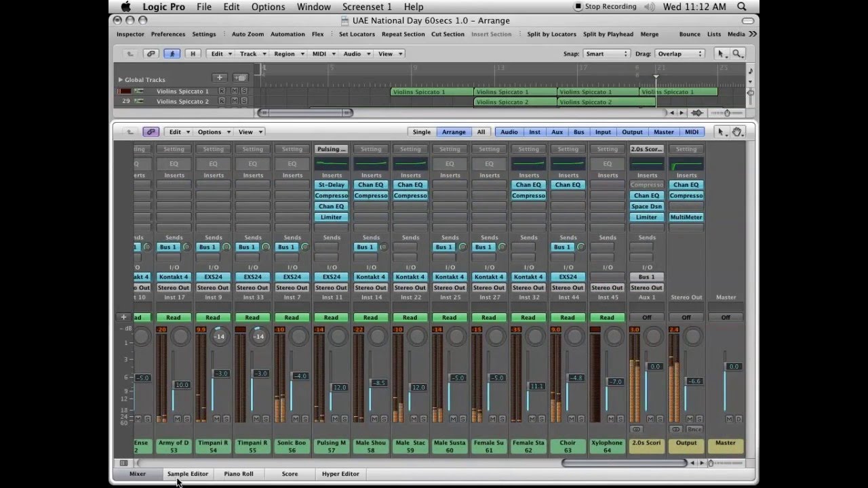Solo the Timpani R 54 channel strip
Viewport: 868px width, 488px height.
click(225, 419)
